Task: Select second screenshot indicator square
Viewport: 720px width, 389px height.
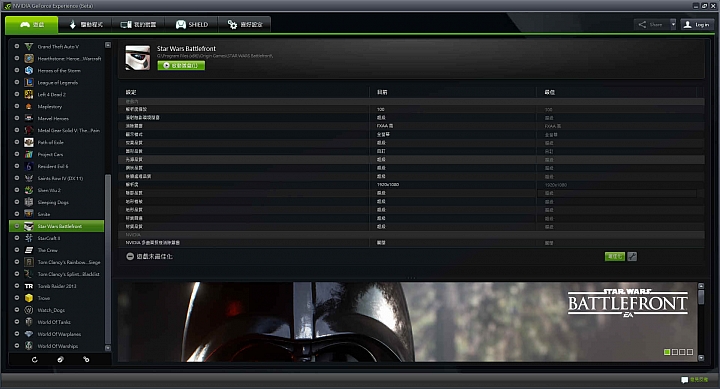Action: coord(675,352)
